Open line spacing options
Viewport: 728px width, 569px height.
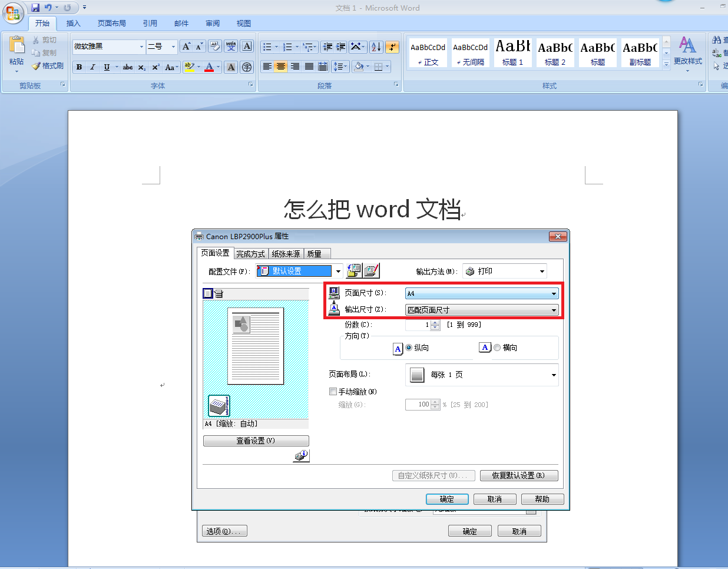tap(340, 67)
